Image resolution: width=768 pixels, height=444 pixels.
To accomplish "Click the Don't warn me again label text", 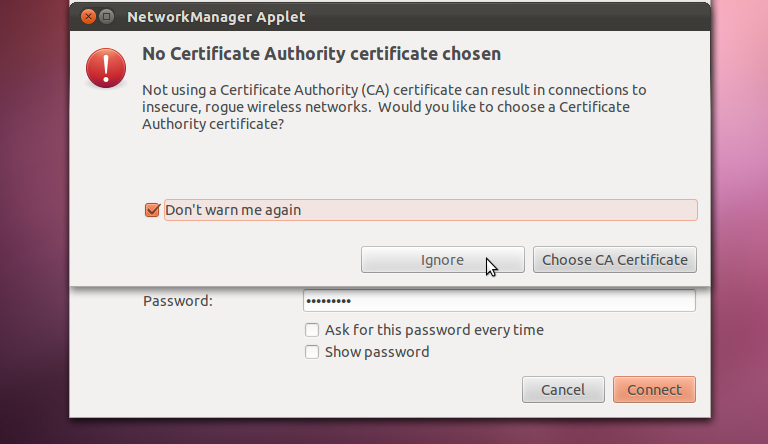I will pyautogui.click(x=233, y=210).
